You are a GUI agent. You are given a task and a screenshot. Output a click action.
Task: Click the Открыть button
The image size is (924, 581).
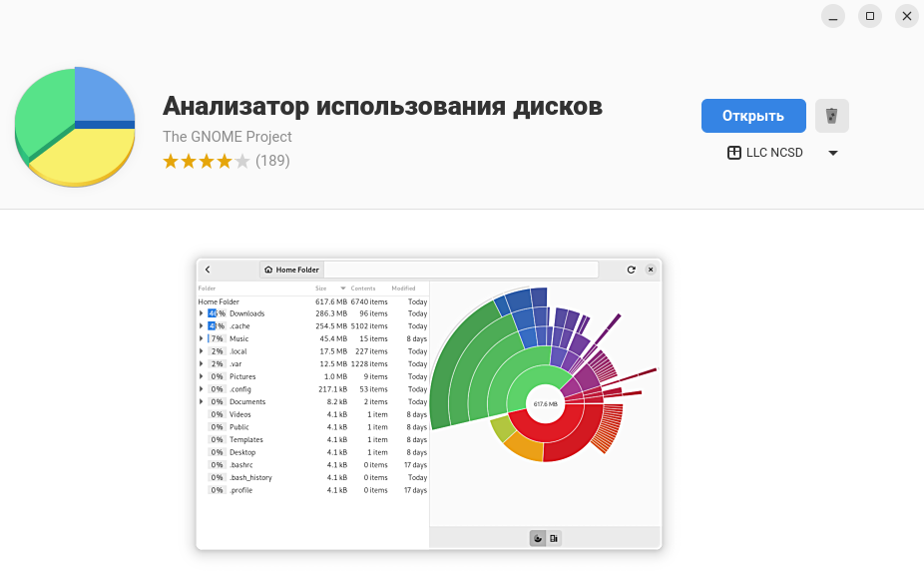(753, 116)
